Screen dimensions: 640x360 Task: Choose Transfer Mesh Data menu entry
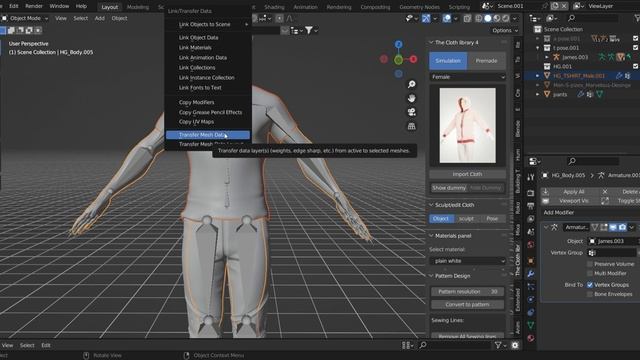click(x=208, y=135)
